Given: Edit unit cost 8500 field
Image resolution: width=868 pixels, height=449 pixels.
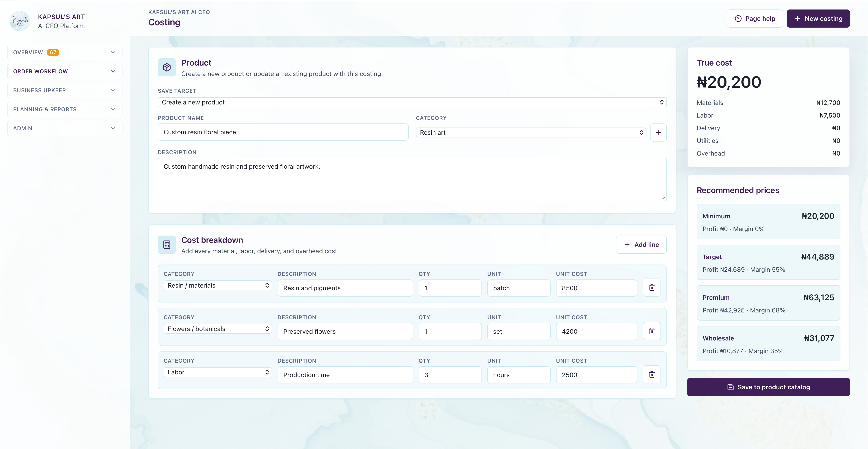Looking at the screenshot, I should [597, 288].
